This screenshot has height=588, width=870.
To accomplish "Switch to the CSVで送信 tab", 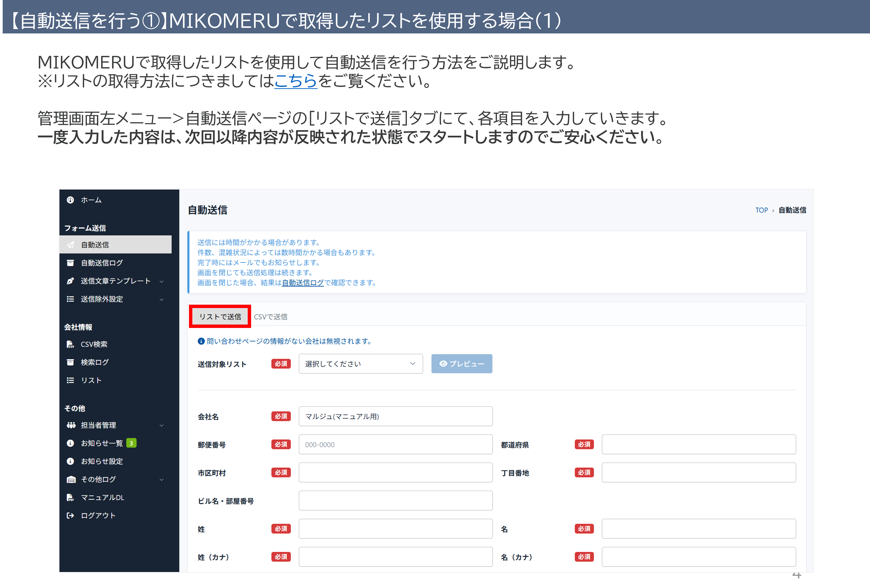I will (x=271, y=317).
